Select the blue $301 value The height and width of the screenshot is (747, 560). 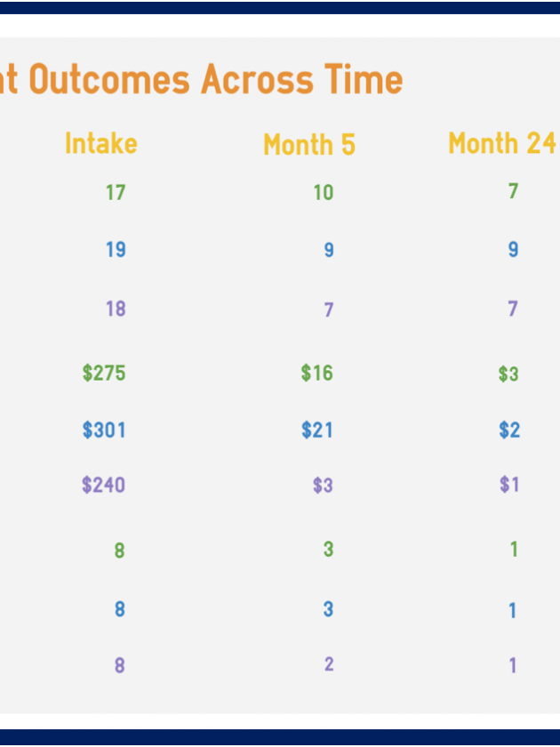104,430
